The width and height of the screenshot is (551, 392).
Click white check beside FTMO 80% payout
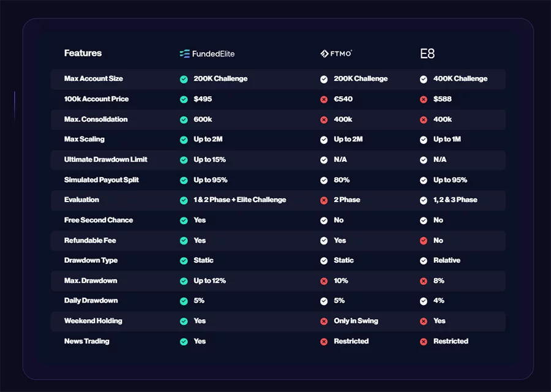324,180
